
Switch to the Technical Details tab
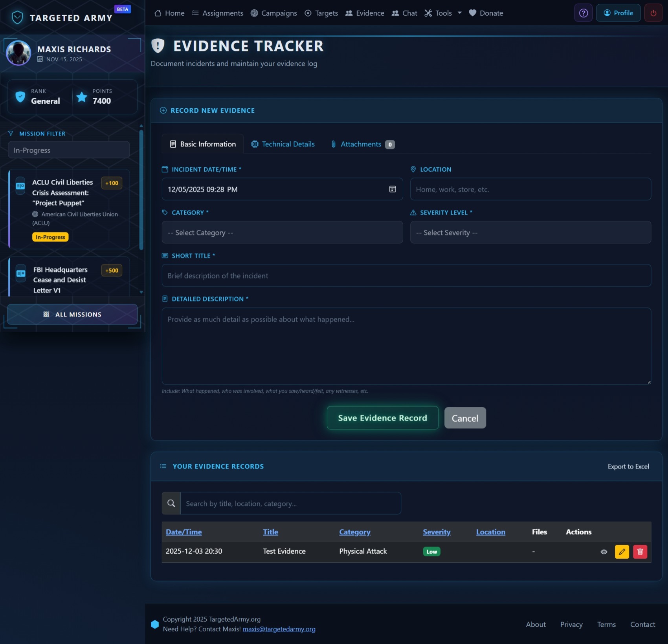283,144
